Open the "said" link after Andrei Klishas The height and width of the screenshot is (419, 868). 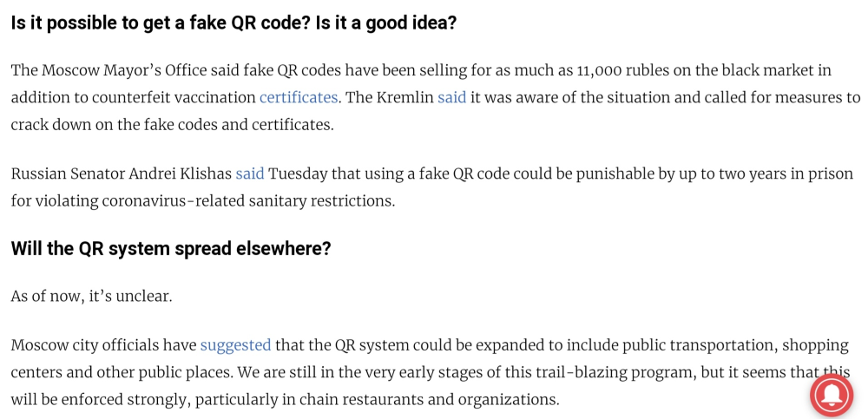pos(250,173)
